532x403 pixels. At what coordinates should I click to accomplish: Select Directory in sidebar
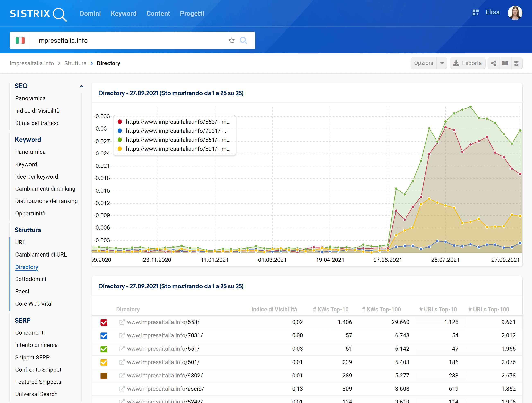click(x=27, y=267)
